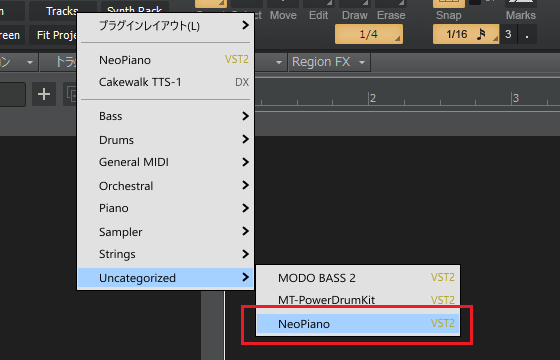Select the Draw tool
Image resolution: width=560 pixels, height=360 pixels.
point(355,11)
